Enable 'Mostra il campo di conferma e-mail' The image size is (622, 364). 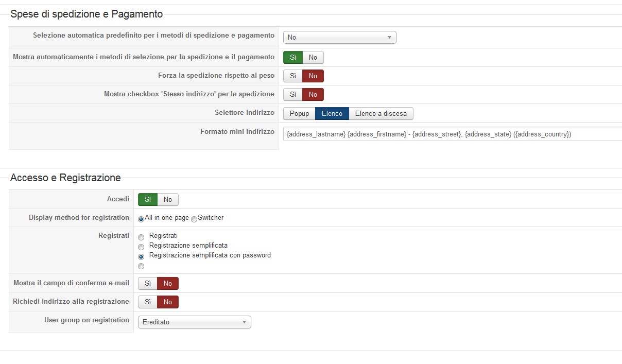click(147, 283)
